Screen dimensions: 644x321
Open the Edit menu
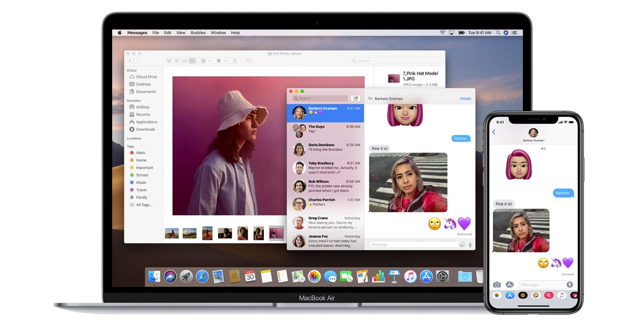point(167,33)
